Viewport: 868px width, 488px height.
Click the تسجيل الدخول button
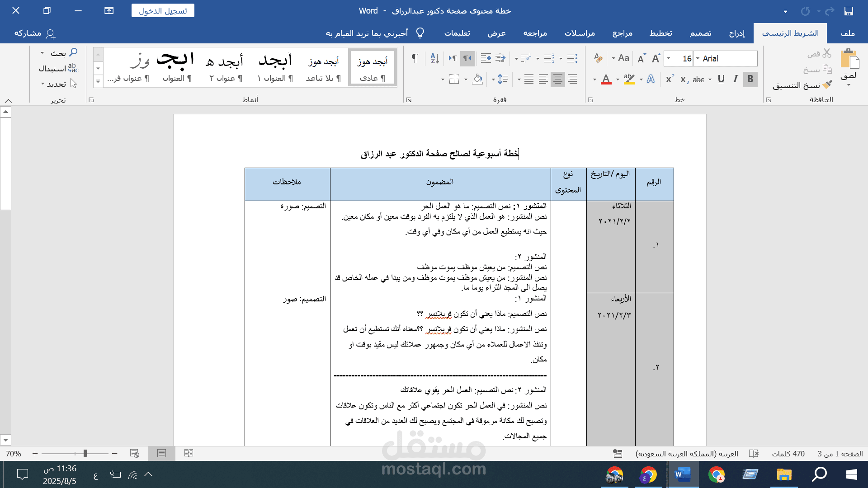(x=163, y=10)
